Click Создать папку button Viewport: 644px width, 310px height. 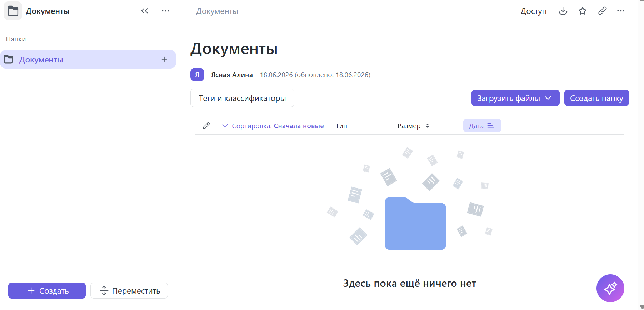pos(596,98)
